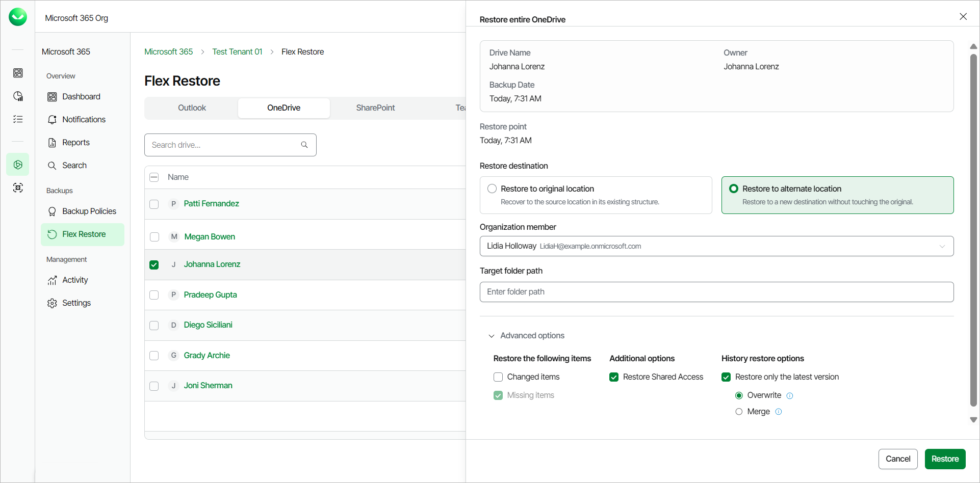This screenshot has height=483, width=980.
Task: Open Notifications in the sidebar
Action: tap(83, 120)
